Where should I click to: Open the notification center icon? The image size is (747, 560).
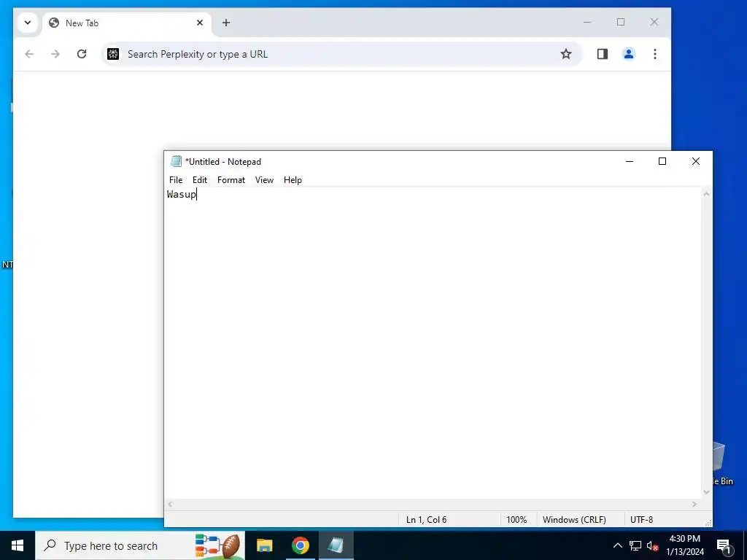[x=723, y=545]
